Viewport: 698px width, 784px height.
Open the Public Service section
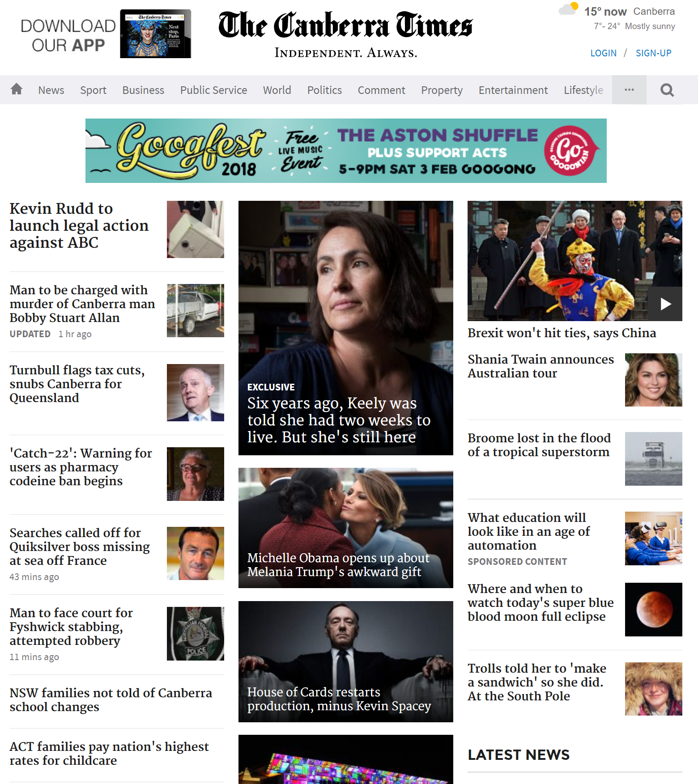click(213, 90)
